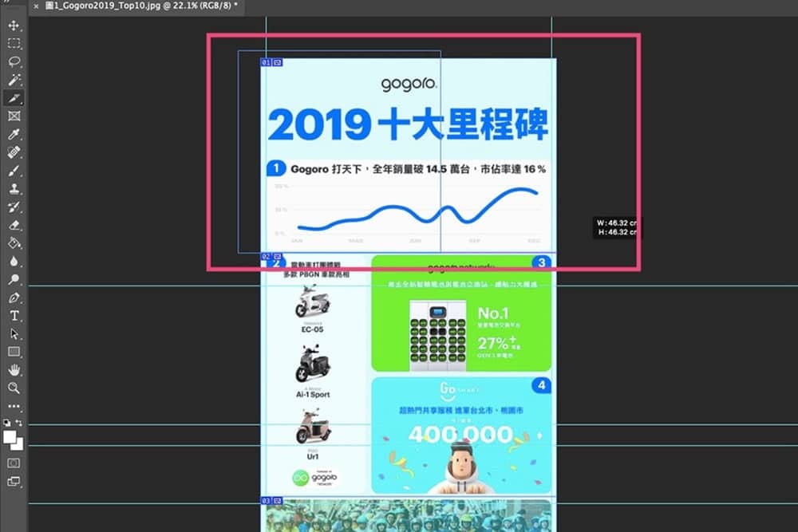Swap foreground and background colors
The image size is (798, 532).
coord(19,423)
